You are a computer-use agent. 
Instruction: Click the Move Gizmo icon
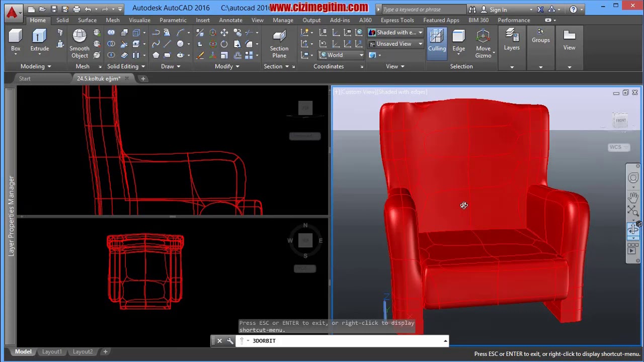coord(483,37)
